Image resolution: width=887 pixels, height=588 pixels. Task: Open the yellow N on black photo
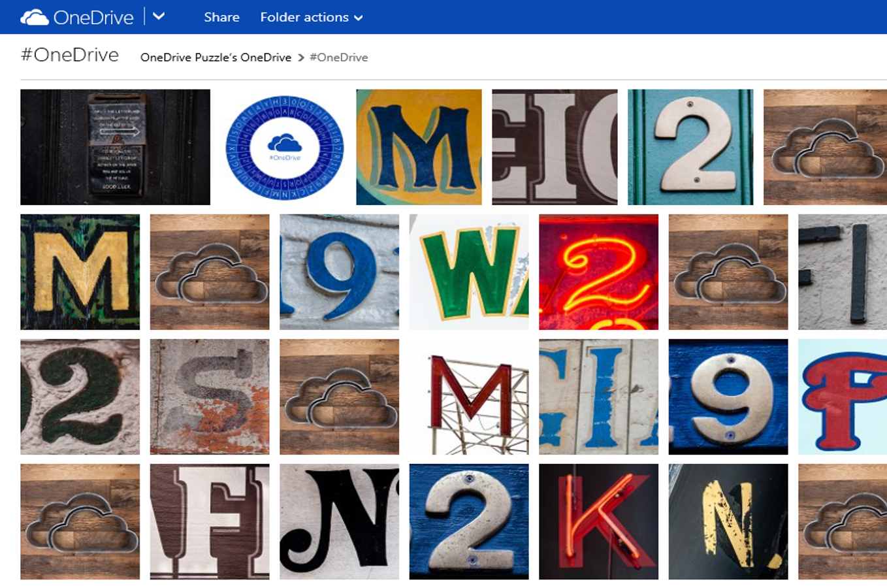(728, 521)
